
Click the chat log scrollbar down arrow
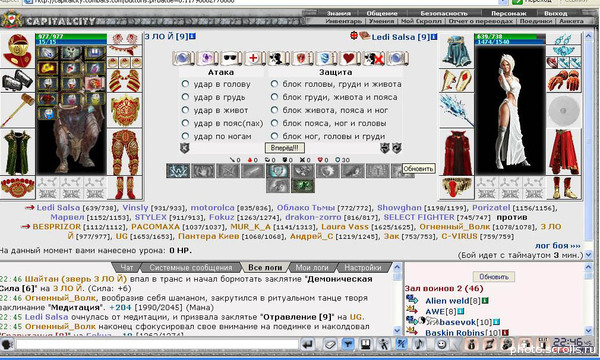click(397, 330)
